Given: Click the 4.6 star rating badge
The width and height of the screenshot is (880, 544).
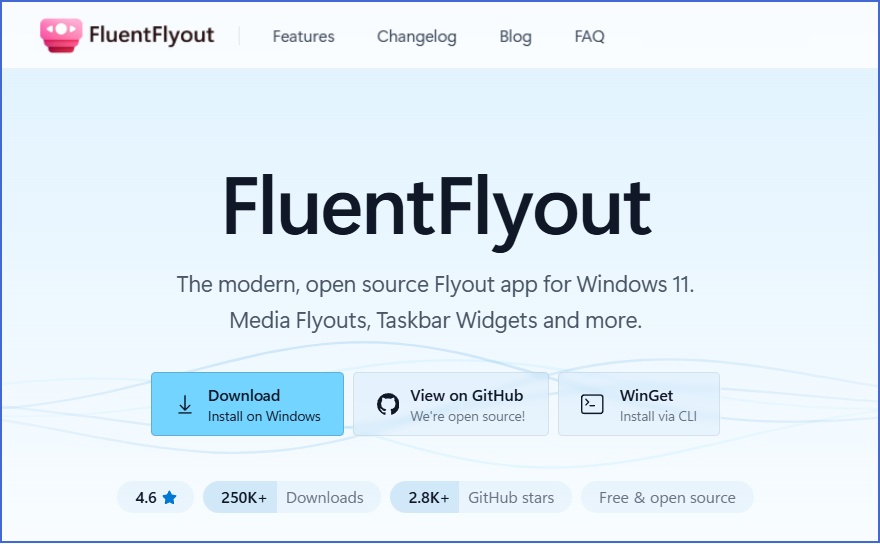Looking at the screenshot, I should (155, 497).
